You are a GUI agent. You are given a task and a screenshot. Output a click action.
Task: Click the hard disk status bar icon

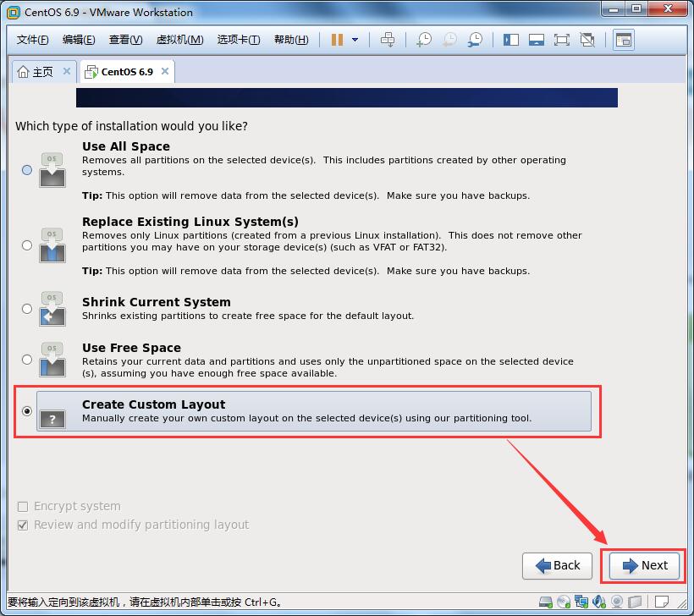(x=546, y=602)
